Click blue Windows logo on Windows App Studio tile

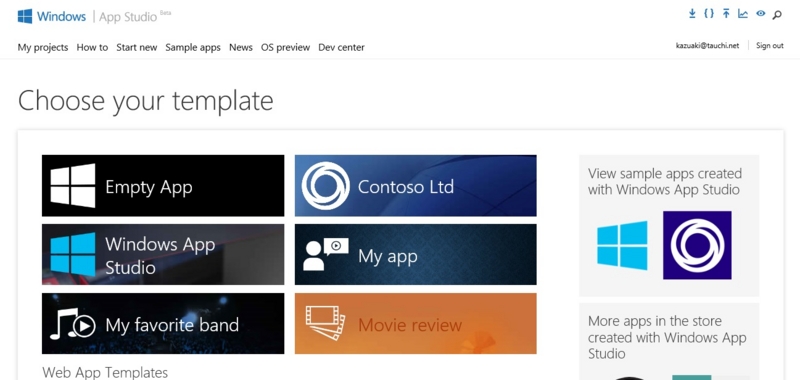73,255
